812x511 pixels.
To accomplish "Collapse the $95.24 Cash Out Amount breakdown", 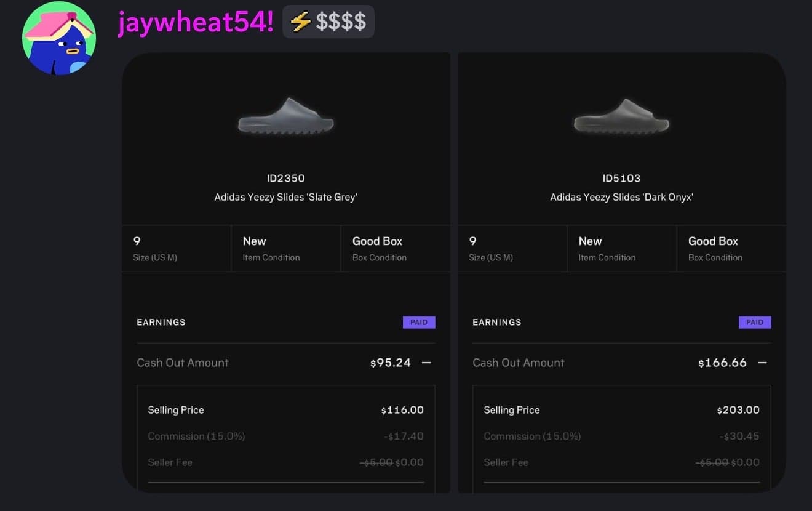I will [426, 363].
